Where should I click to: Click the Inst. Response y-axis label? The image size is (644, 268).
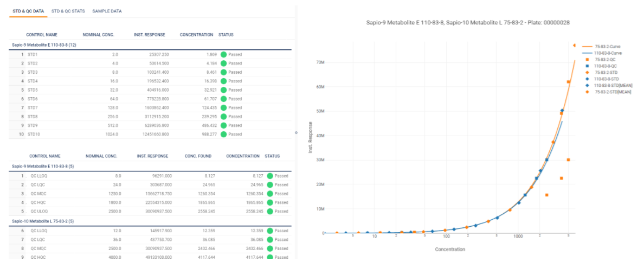click(311, 138)
